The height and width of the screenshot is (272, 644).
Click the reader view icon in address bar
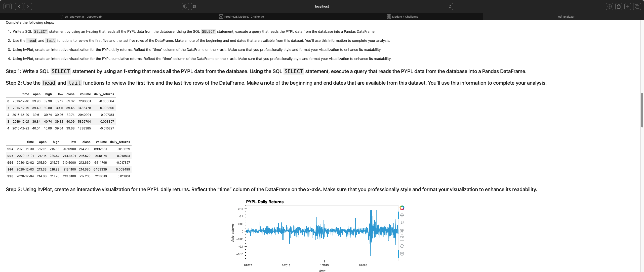pyautogui.click(x=194, y=7)
